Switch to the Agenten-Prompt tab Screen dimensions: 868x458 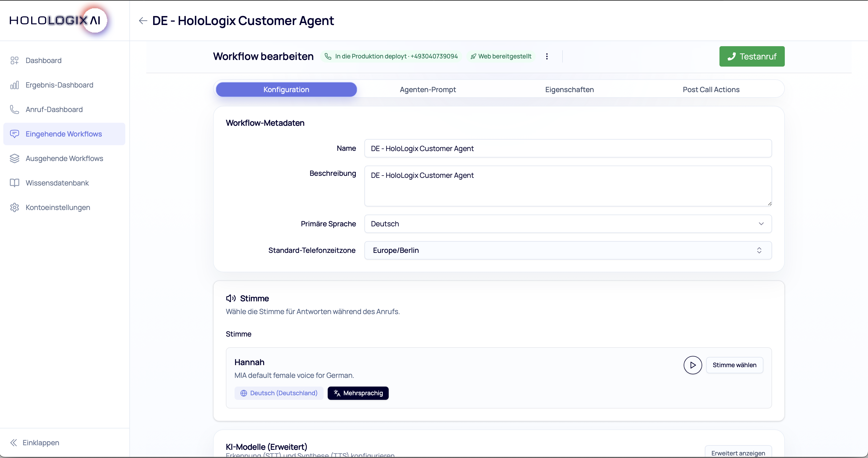427,90
